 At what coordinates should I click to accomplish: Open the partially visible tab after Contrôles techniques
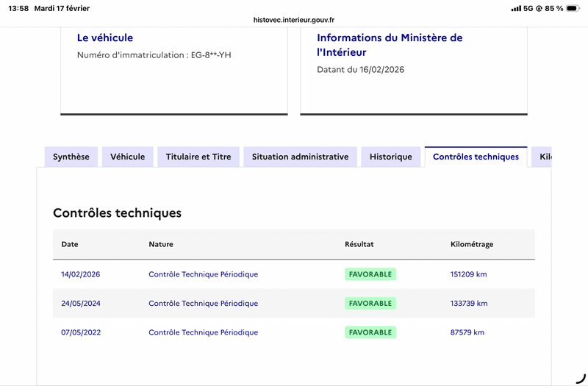(543, 157)
